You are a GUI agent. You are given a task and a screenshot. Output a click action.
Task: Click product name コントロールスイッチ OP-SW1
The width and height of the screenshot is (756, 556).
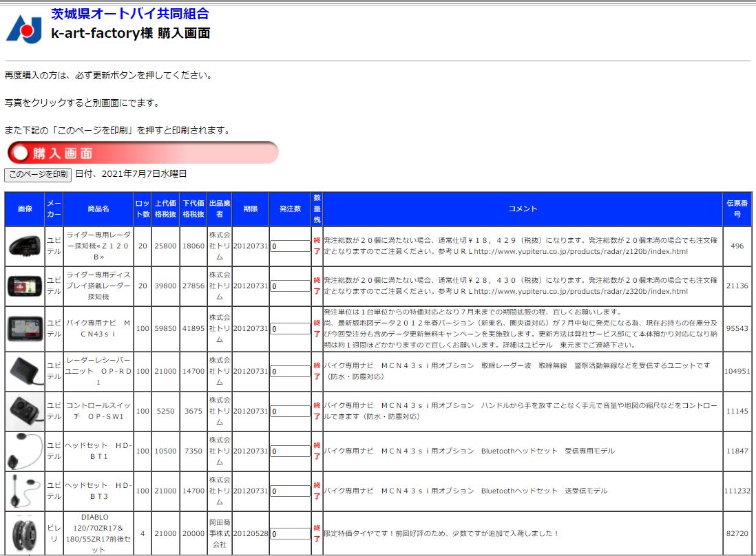click(98, 411)
